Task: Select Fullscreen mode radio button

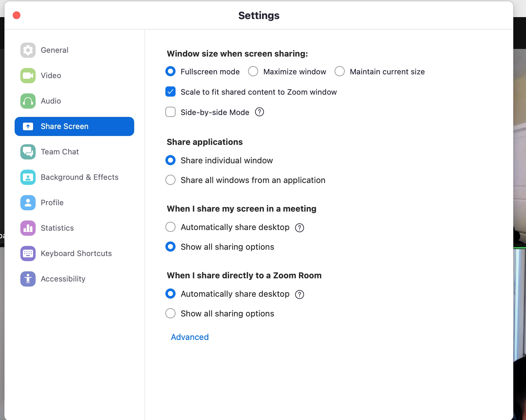Action: coord(170,71)
